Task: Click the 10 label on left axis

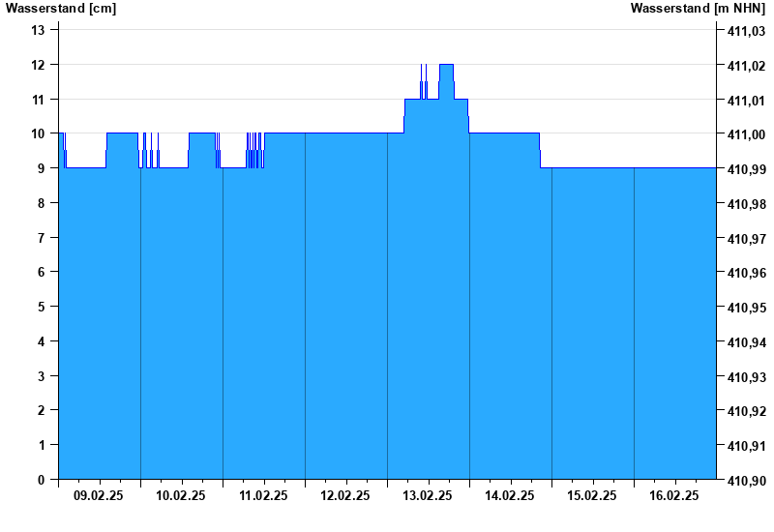Action: 38,133
